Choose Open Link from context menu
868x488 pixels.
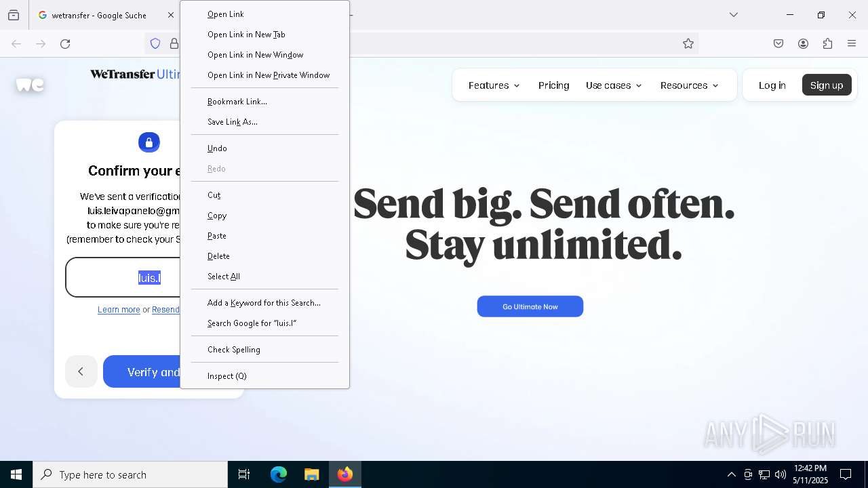264,14
